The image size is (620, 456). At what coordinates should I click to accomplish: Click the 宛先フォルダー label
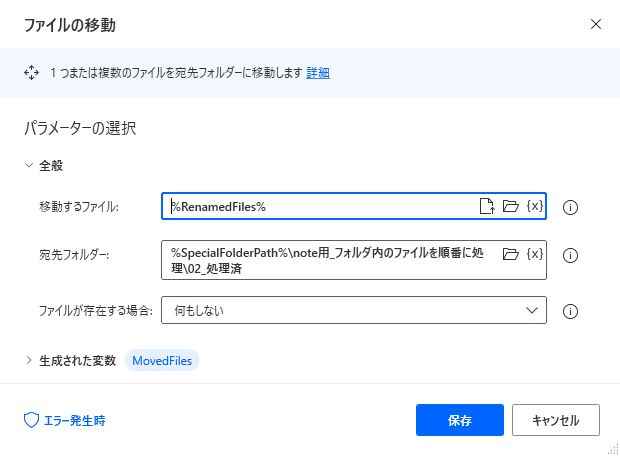pyautogui.click(x=74, y=254)
